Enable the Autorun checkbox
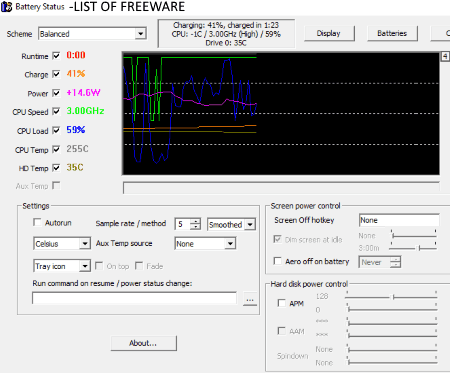450x373 pixels. point(37,222)
